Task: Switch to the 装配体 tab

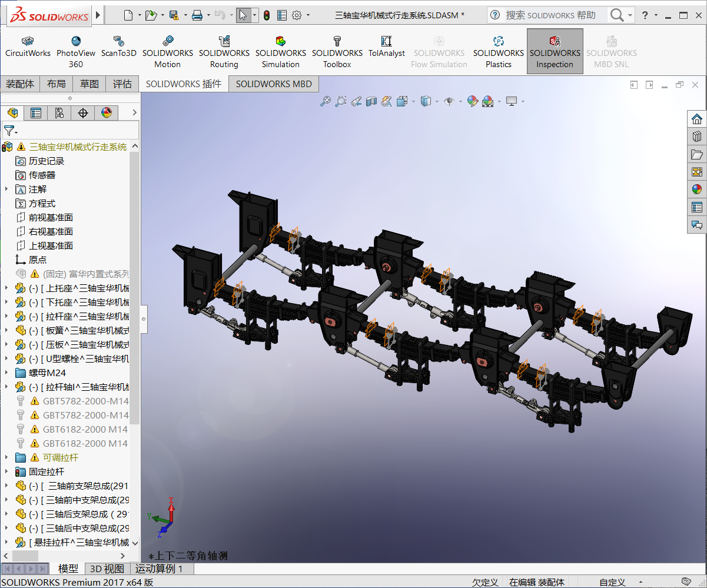Action: pos(20,84)
